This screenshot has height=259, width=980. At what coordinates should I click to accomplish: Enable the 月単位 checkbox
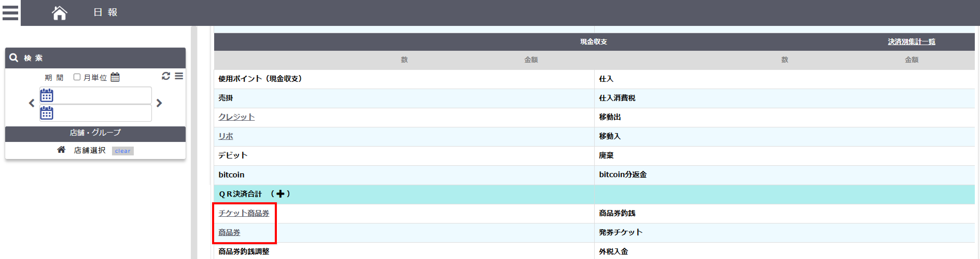(77, 77)
